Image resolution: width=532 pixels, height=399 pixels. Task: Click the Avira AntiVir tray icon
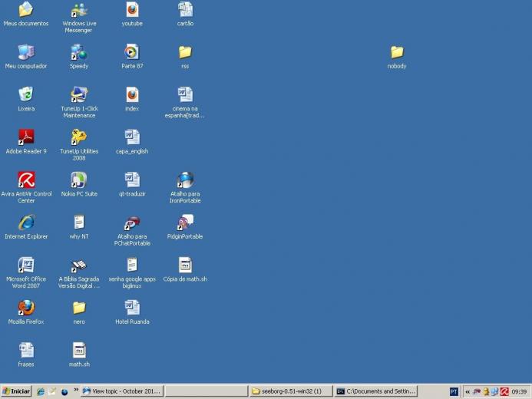(504, 392)
